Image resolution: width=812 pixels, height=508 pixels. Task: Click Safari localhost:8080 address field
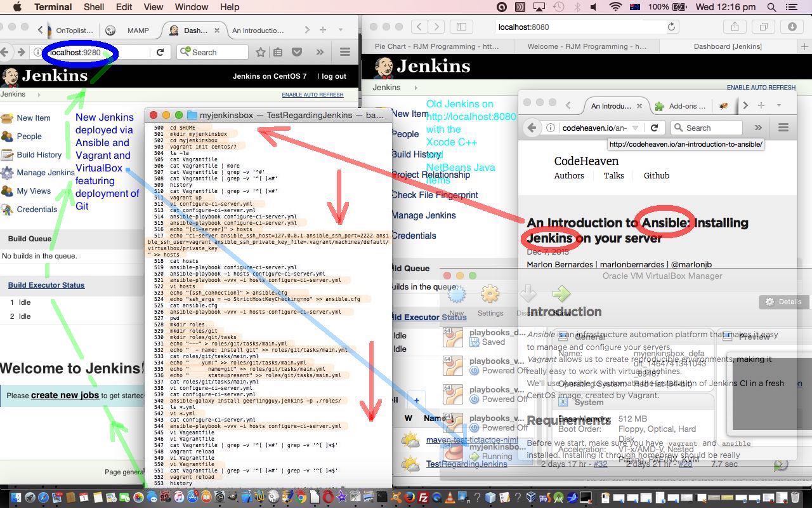[587, 27]
